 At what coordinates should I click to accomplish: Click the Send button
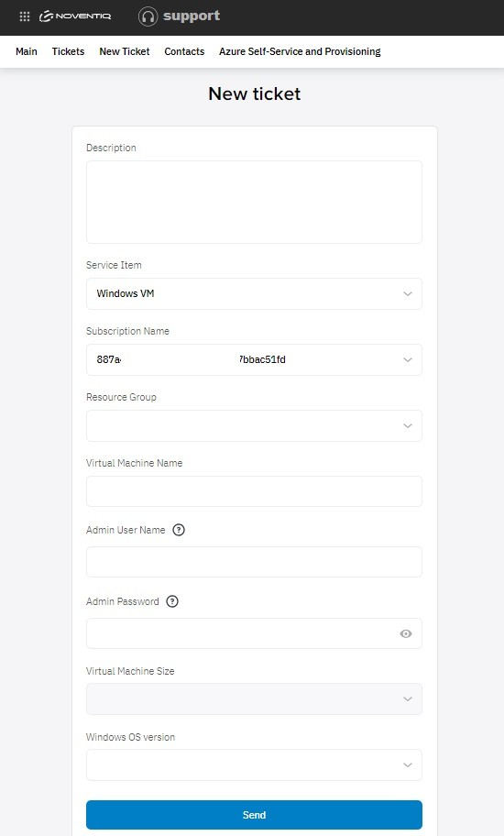(x=254, y=815)
